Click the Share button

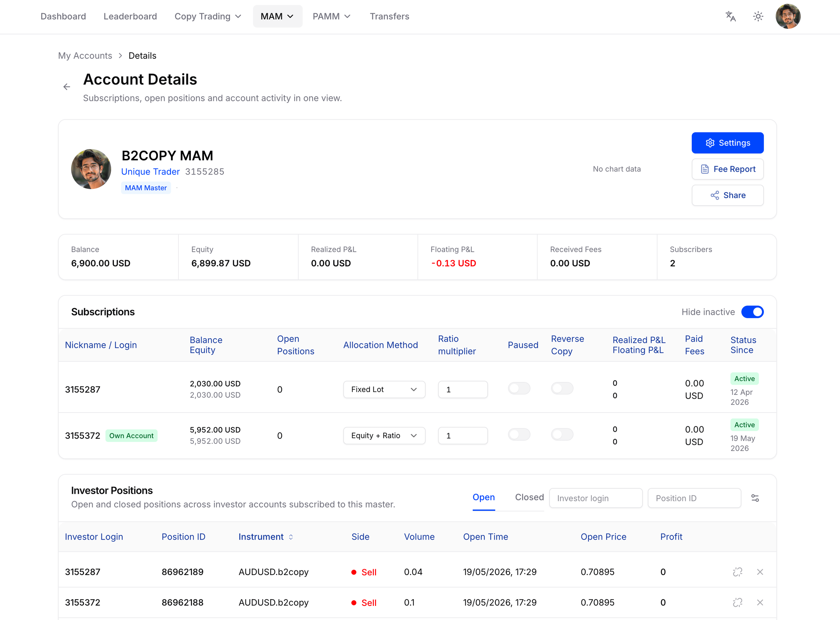tap(727, 195)
